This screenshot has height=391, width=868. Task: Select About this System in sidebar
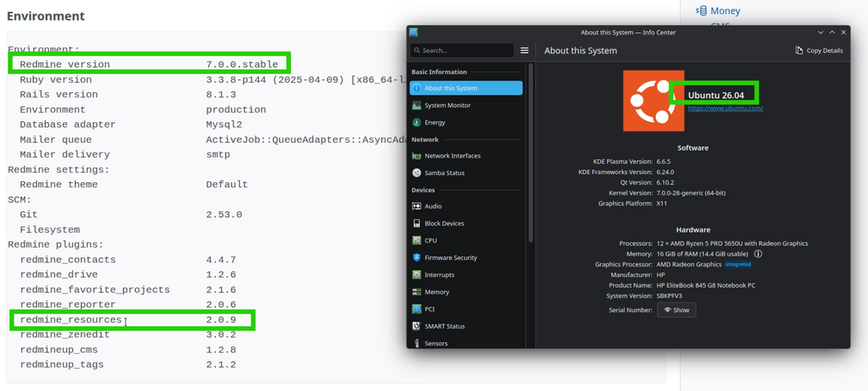[x=466, y=88]
